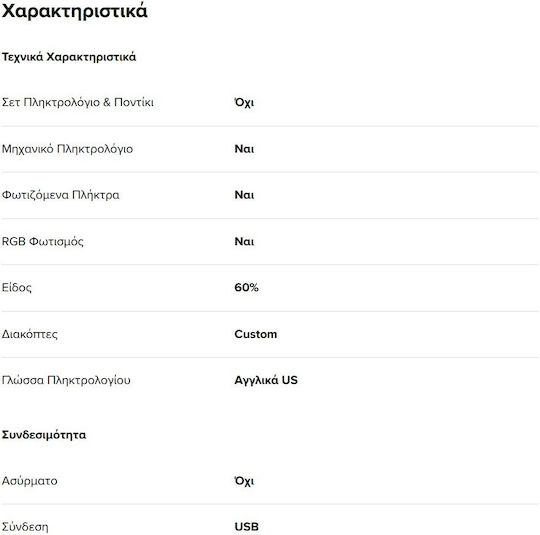Click the Ασύρματο label
This screenshot has width=540, height=535.
point(30,481)
